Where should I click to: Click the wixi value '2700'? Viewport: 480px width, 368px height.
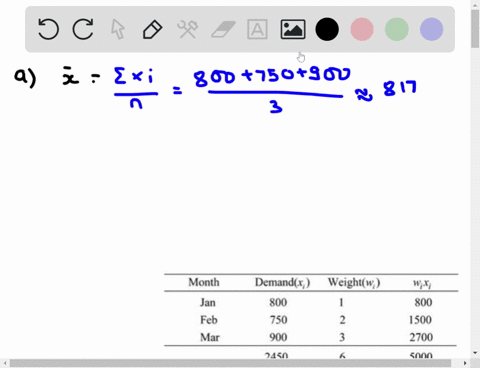(x=421, y=337)
